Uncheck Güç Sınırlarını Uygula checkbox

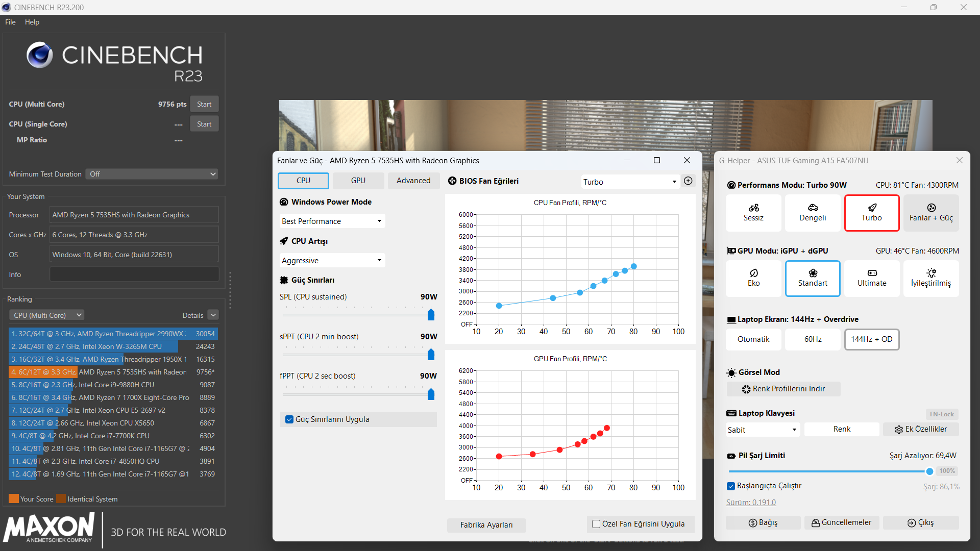pyautogui.click(x=289, y=419)
